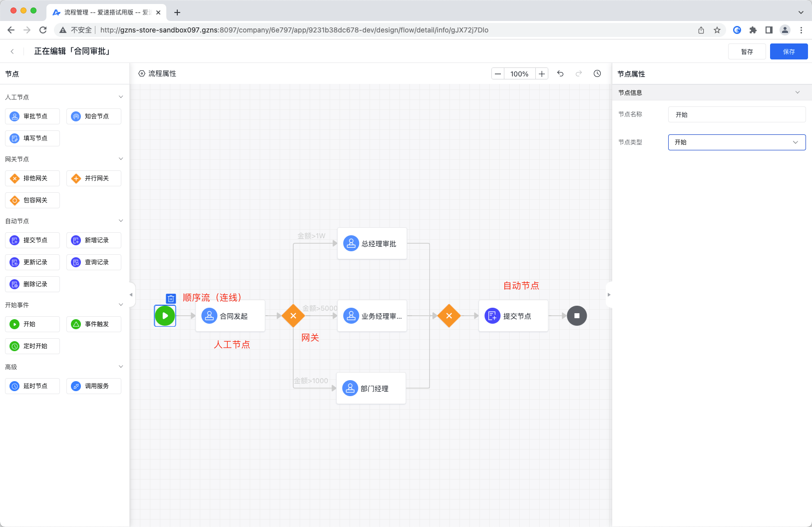Click the undo arrow above the canvas
The width and height of the screenshot is (812, 527).
click(x=560, y=73)
